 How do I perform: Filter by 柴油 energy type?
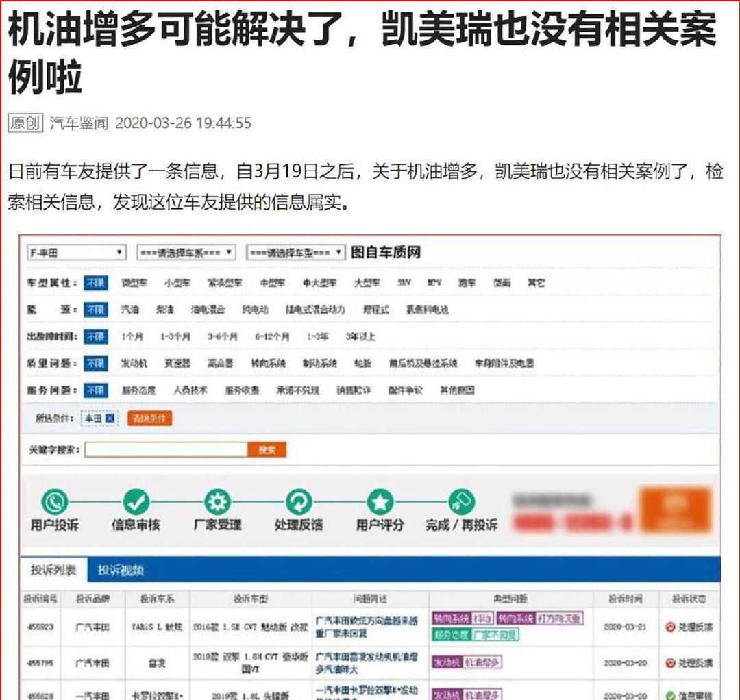(165, 310)
